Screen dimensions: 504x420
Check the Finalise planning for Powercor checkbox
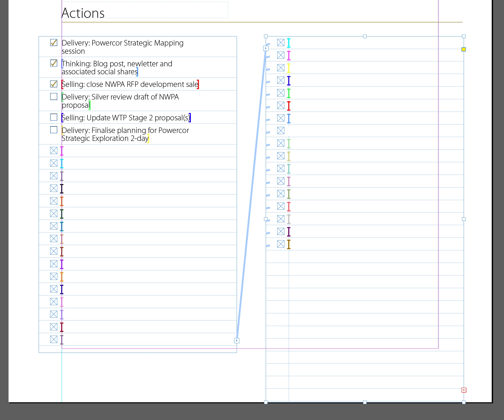[54, 130]
